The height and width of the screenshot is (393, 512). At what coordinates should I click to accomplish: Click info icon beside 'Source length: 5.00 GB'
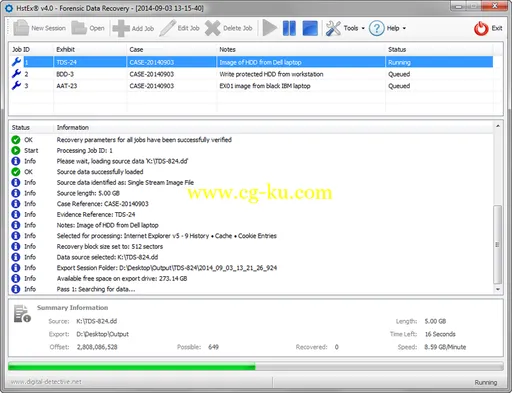pyautogui.click(x=16, y=193)
